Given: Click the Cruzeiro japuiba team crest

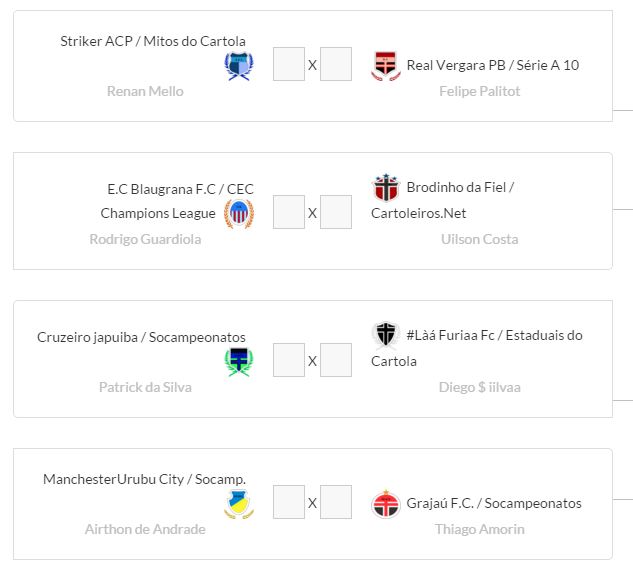Looking at the screenshot, I should [x=239, y=361].
